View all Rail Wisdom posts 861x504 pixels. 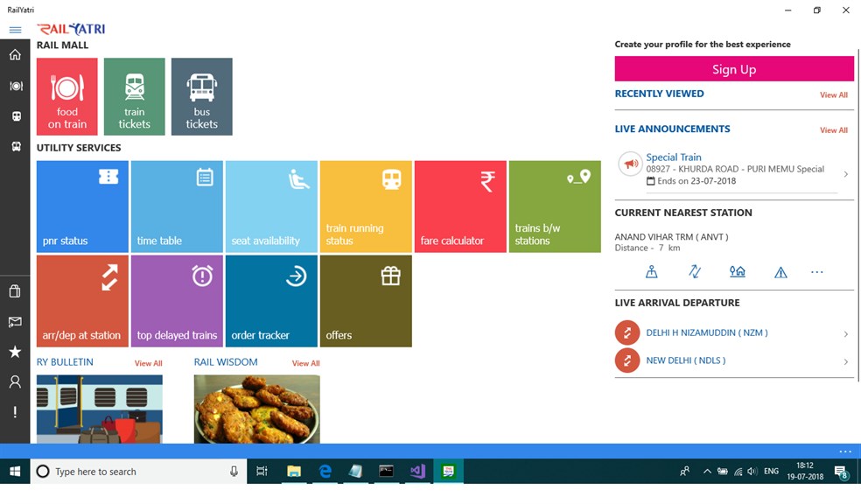tap(306, 363)
